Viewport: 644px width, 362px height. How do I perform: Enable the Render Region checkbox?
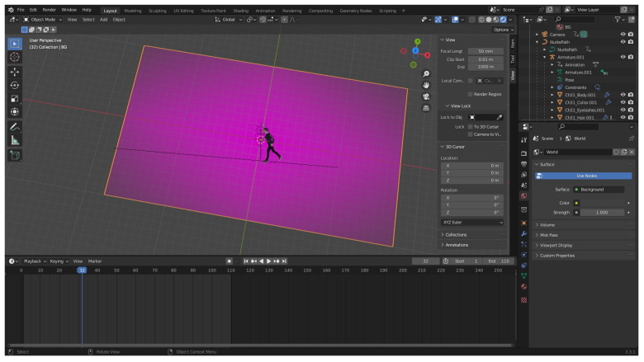(x=470, y=94)
